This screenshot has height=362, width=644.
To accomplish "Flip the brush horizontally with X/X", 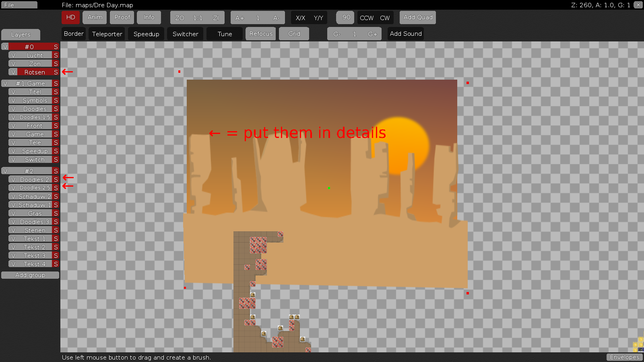I will 300,18.
